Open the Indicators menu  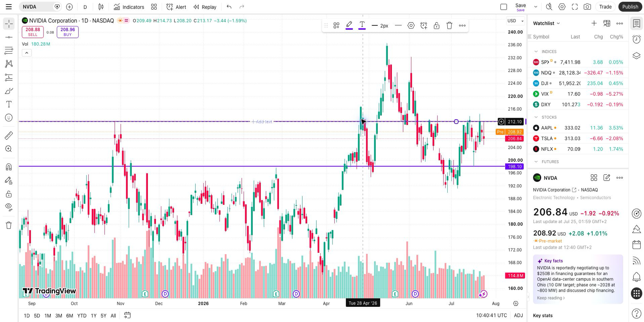(x=129, y=7)
